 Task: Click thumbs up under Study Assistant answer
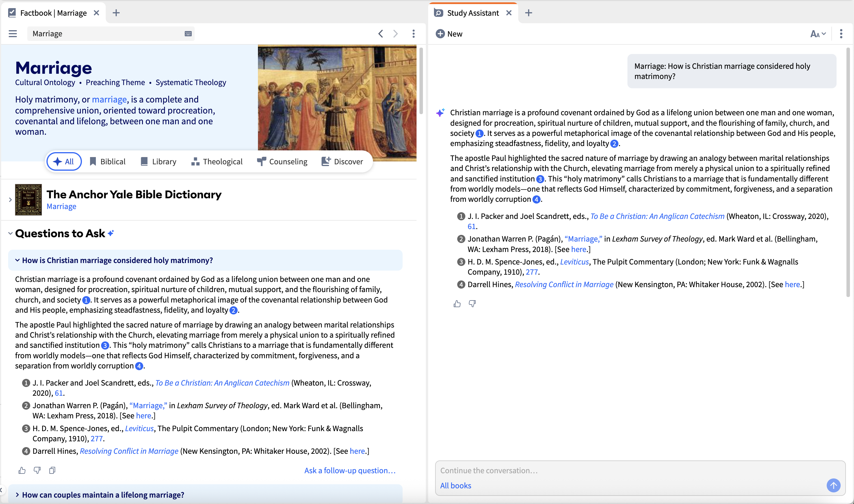coord(457,304)
